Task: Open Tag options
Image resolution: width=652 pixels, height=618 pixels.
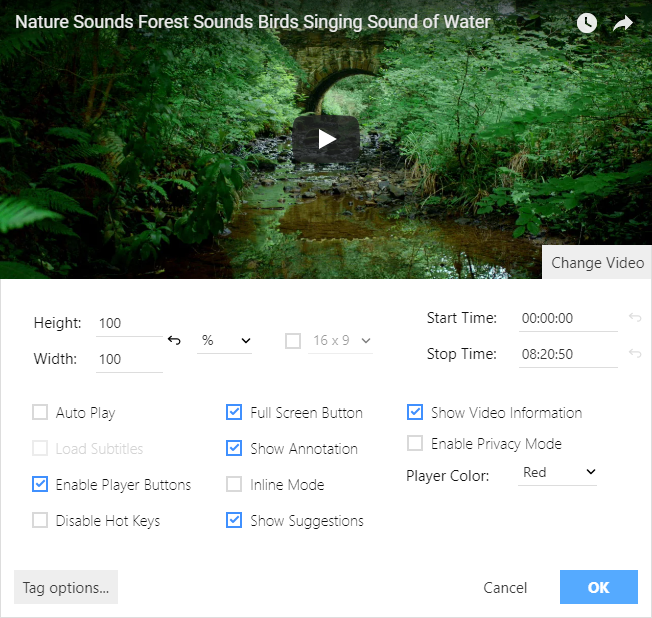Action: 66,587
